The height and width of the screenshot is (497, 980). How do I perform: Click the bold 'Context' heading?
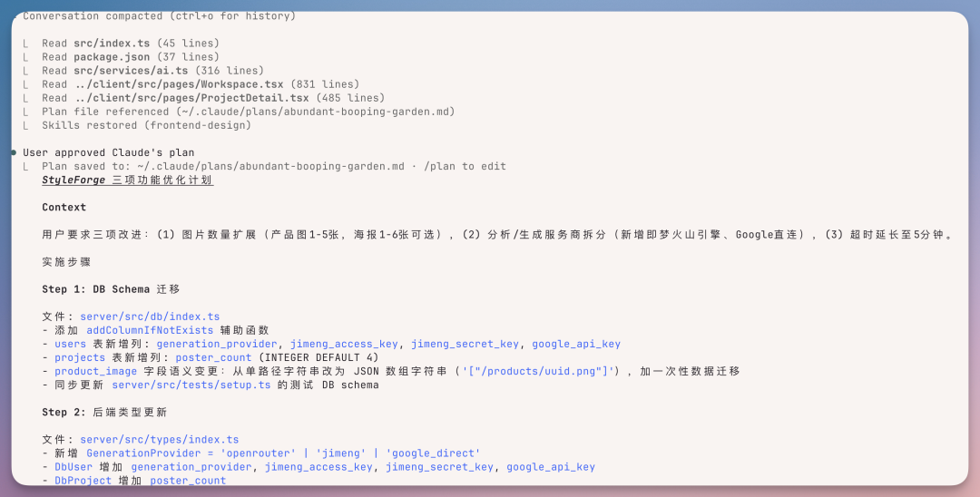pyautogui.click(x=64, y=208)
